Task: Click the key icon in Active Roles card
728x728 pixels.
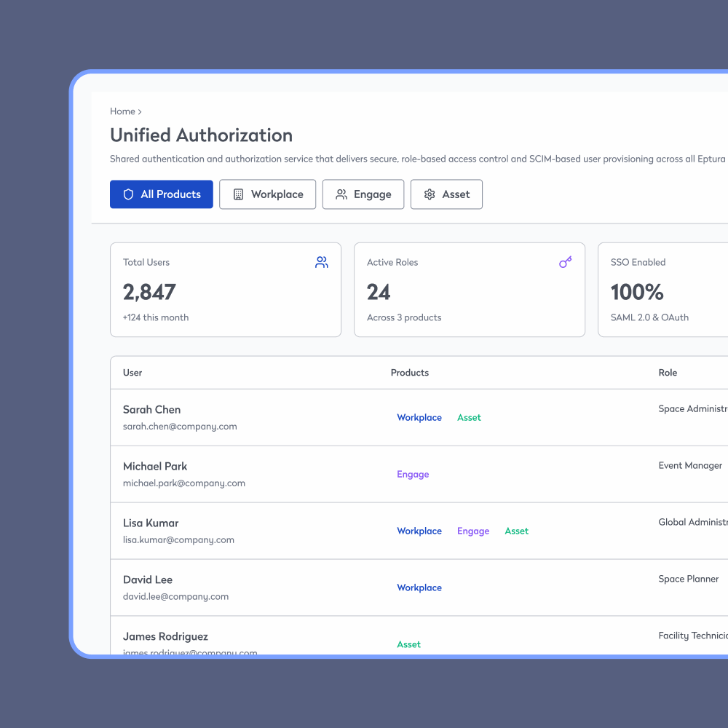Action: [x=565, y=262]
